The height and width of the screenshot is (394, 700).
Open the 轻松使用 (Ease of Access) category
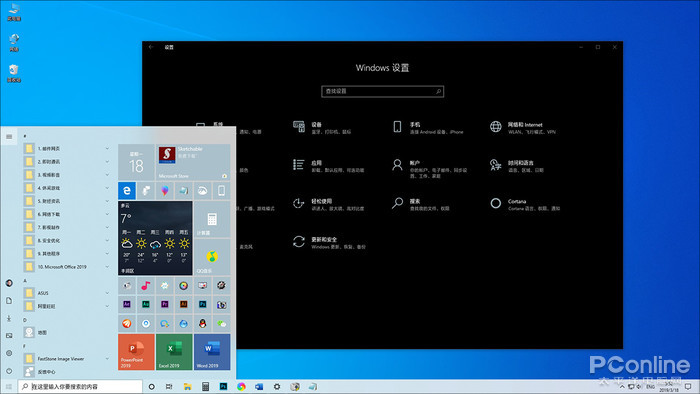point(328,204)
